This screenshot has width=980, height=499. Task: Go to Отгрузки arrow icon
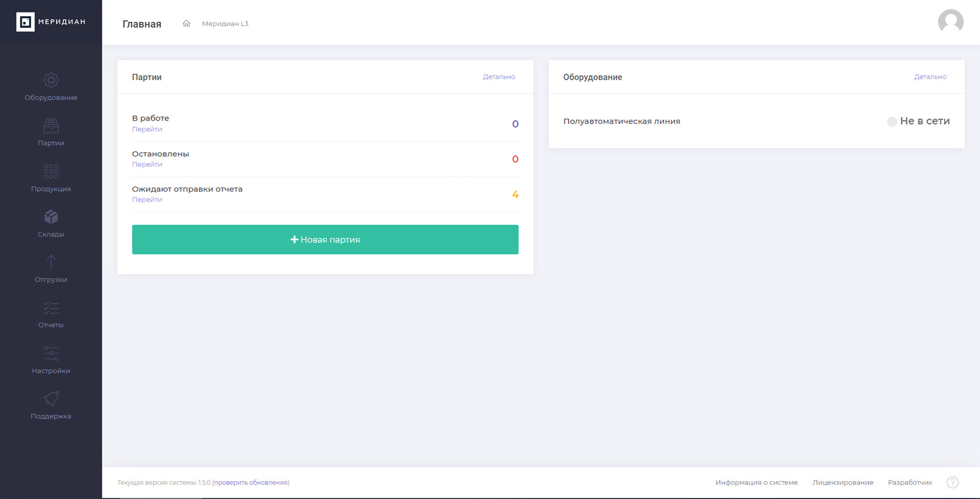pos(51,262)
